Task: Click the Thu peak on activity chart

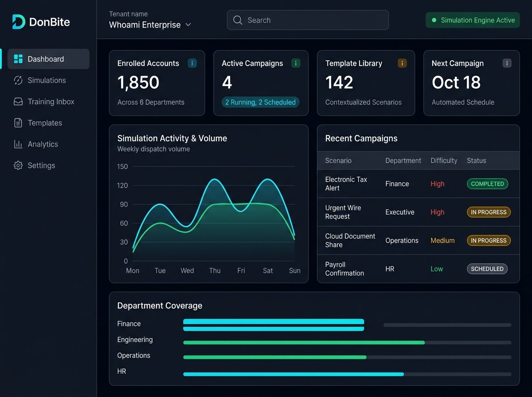Action: point(215,179)
